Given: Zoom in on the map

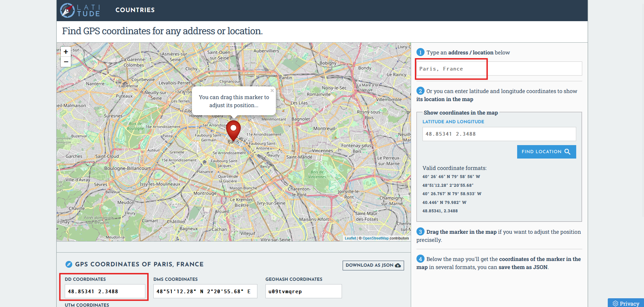Looking at the screenshot, I should [66, 52].
